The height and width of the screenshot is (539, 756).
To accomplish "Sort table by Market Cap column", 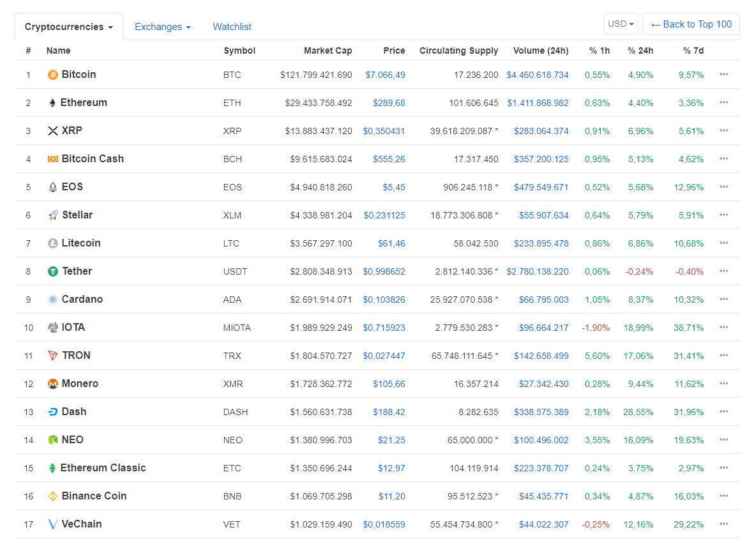I will (328, 50).
